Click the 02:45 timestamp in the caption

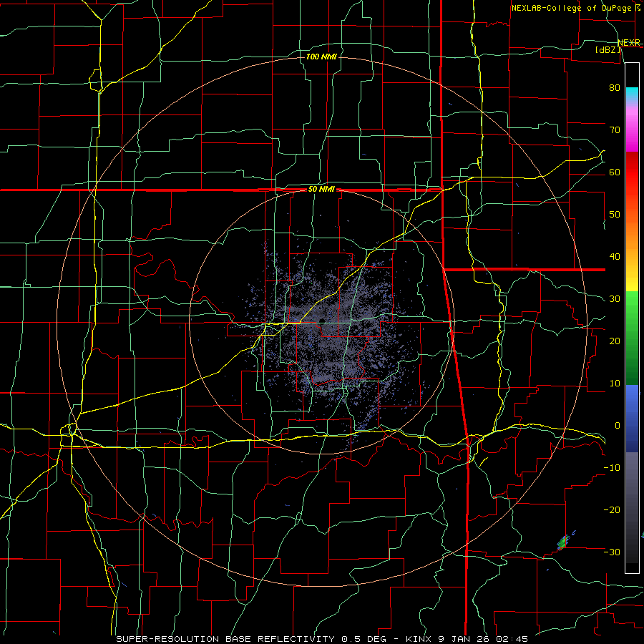pyautogui.click(x=512, y=639)
